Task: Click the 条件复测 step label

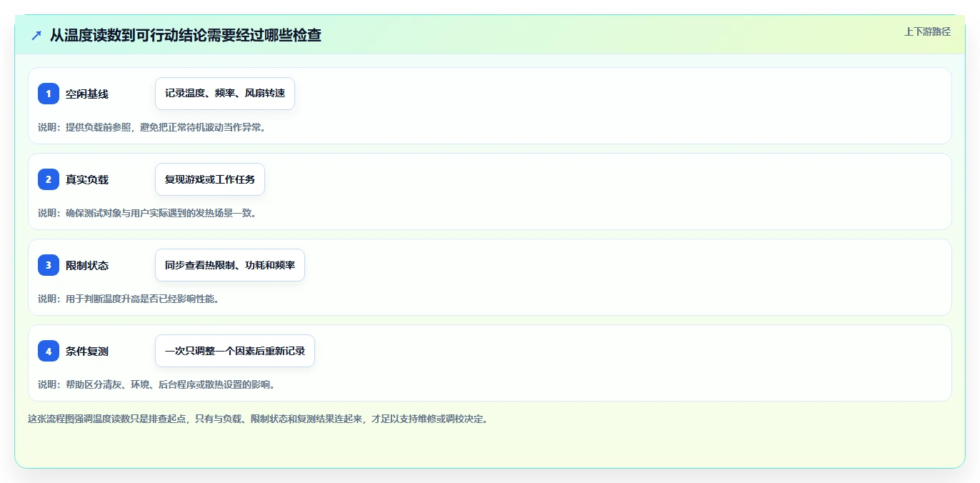Action: pyautogui.click(x=87, y=351)
